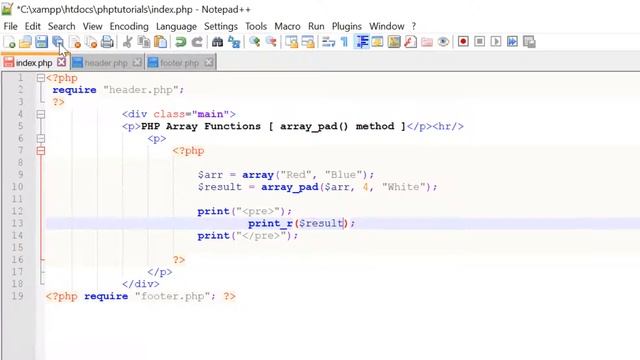Viewport: 640px width, 360px height.
Task: Open Replace dialog via Replace icon
Action: coord(234,42)
